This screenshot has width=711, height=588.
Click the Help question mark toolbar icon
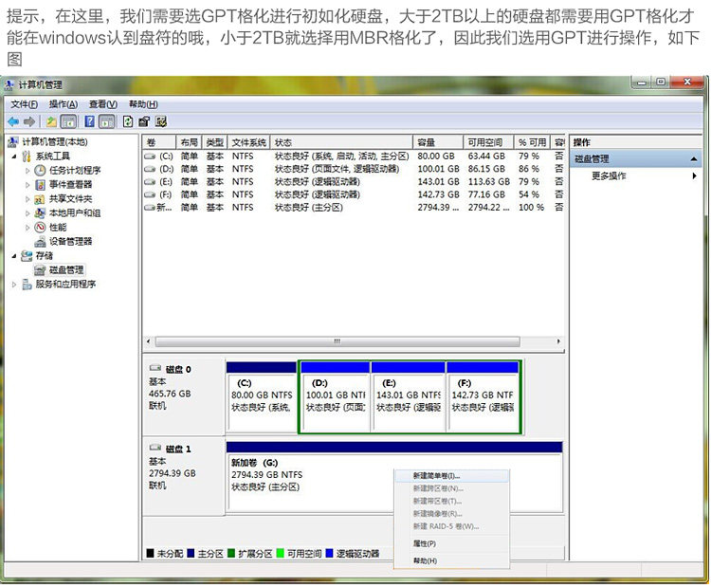pyautogui.click(x=90, y=121)
